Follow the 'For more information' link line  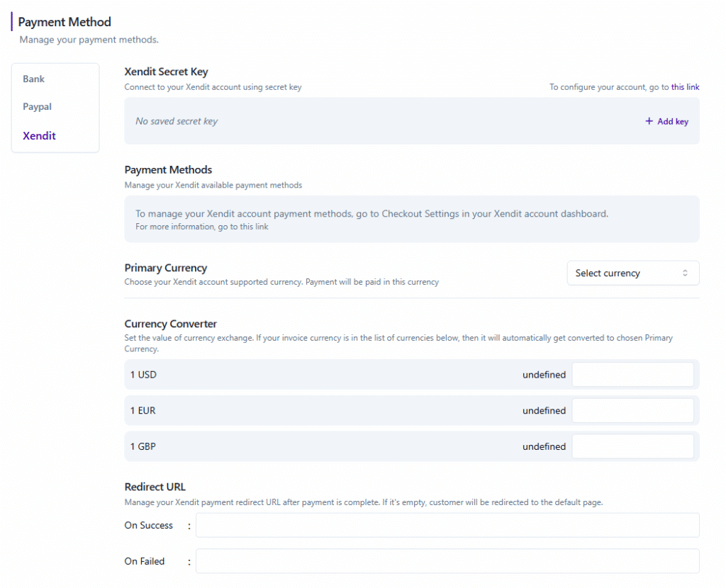202,227
